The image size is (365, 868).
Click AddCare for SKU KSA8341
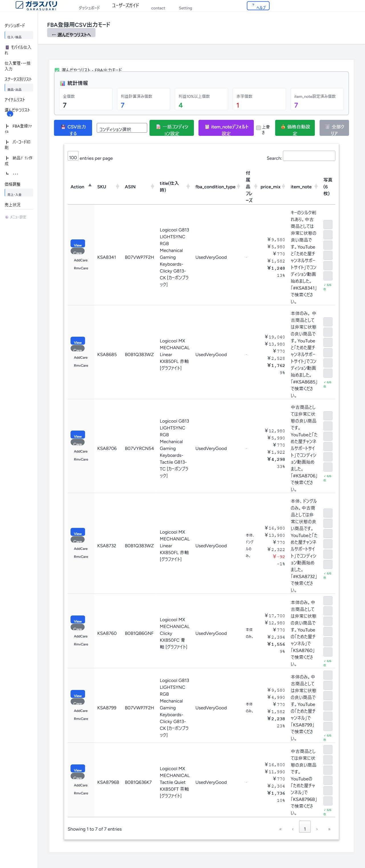click(x=81, y=260)
